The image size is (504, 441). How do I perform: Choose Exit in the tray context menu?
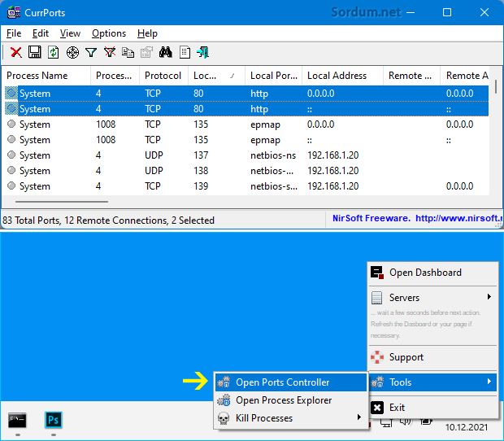click(x=432, y=408)
